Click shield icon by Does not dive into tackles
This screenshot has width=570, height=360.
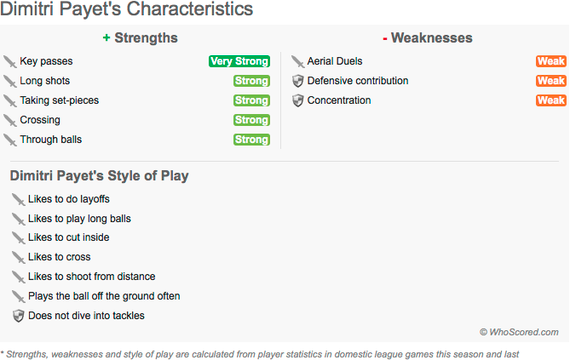[x=18, y=316]
